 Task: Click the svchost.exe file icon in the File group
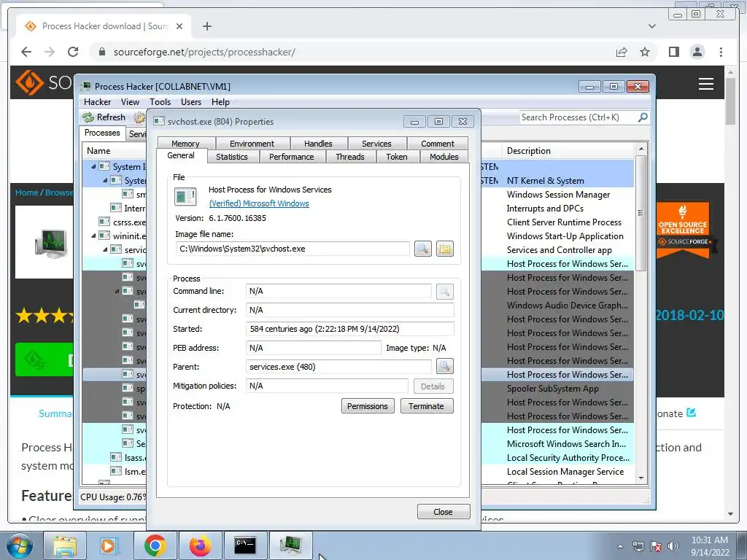(x=185, y=196)
